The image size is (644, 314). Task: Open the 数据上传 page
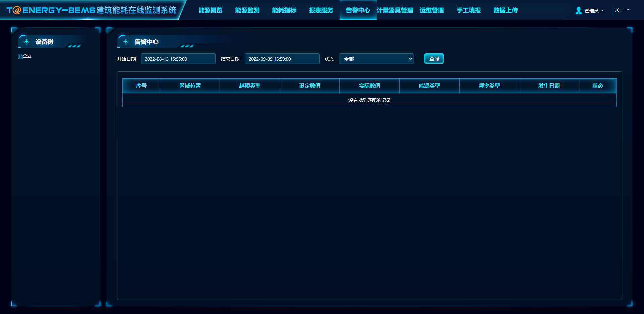[505, 10]
